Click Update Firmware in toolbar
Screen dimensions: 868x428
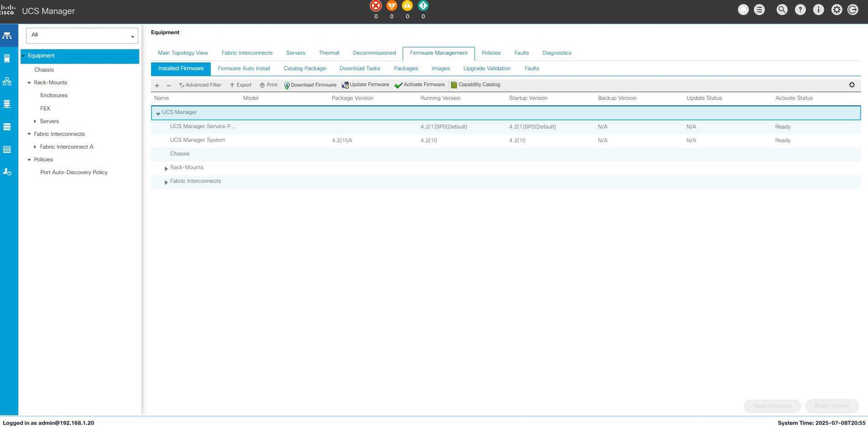[x=365, y=85]
